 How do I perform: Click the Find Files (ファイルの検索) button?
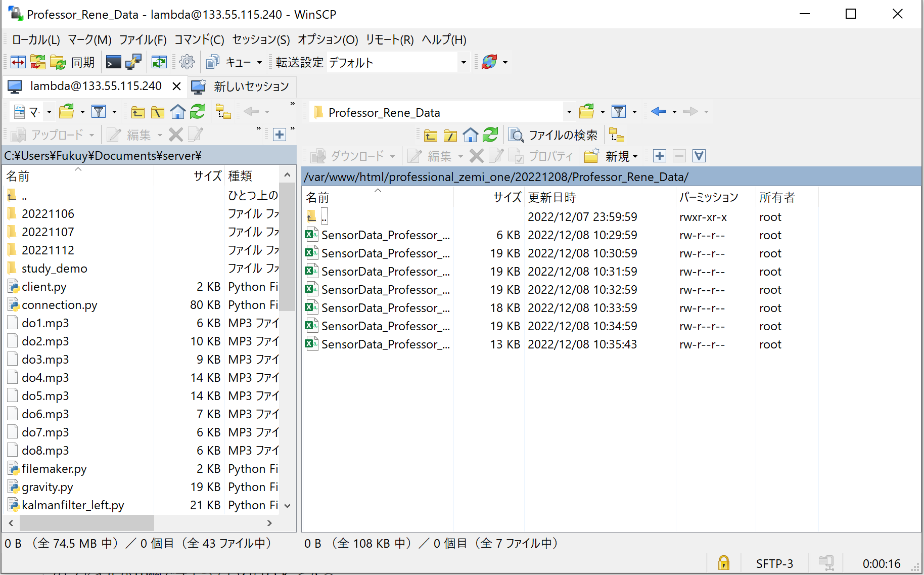coord(553,135)
